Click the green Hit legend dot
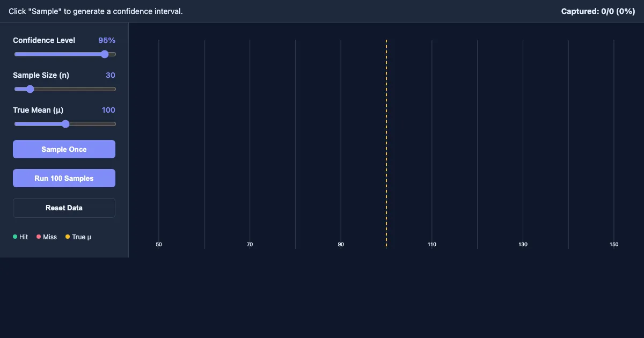This screenshot has width=644, height=338. click(15, 237)
